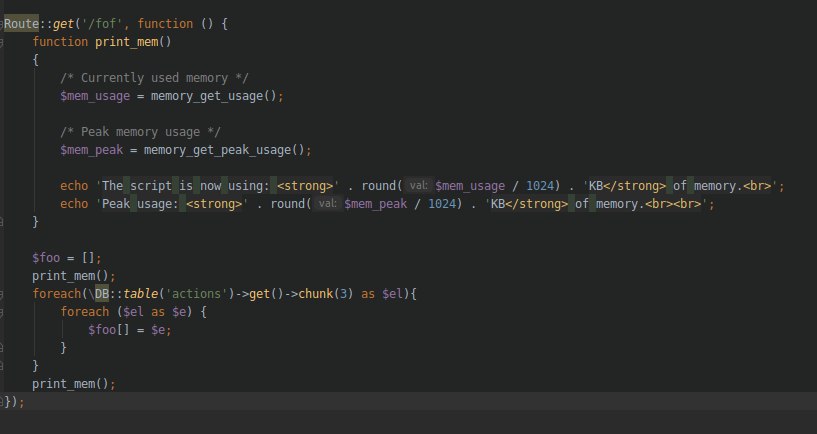Collapse the Route::get closure fold marker
The height and width of the screenshot is (434, 817).
pos(2,24)
